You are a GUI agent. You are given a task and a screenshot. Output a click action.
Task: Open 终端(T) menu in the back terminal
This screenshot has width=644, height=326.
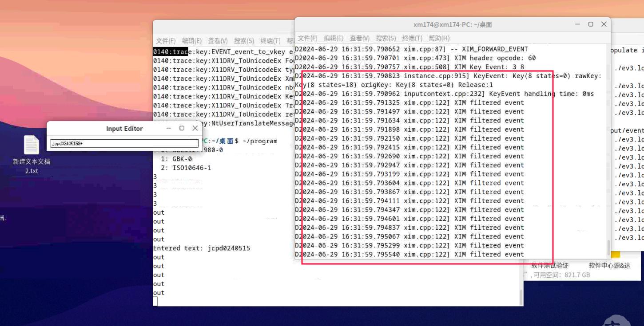pos(270,41)
